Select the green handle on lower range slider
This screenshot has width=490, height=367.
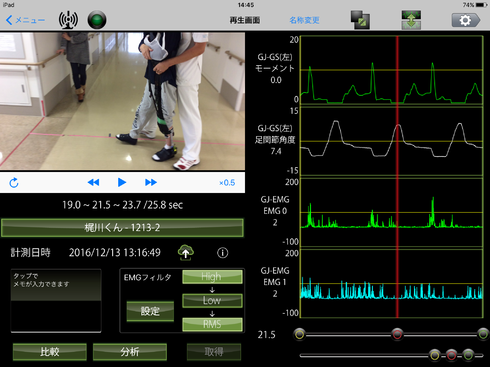[x=468, y=355]
